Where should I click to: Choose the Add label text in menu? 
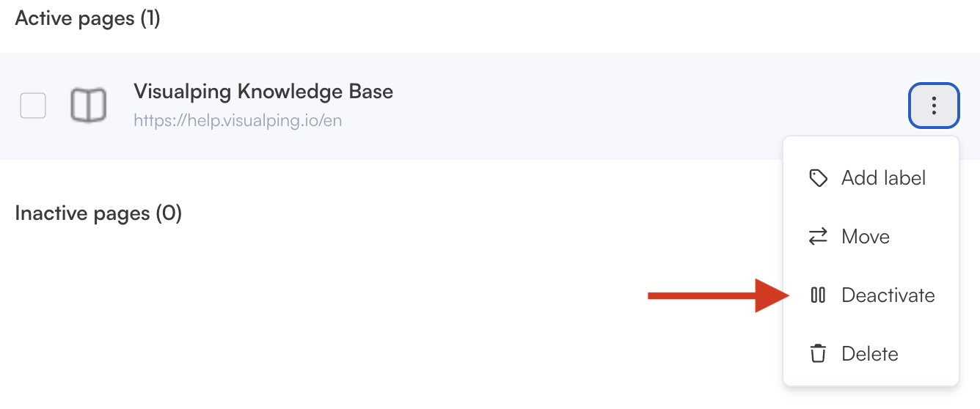coord(883,178)
